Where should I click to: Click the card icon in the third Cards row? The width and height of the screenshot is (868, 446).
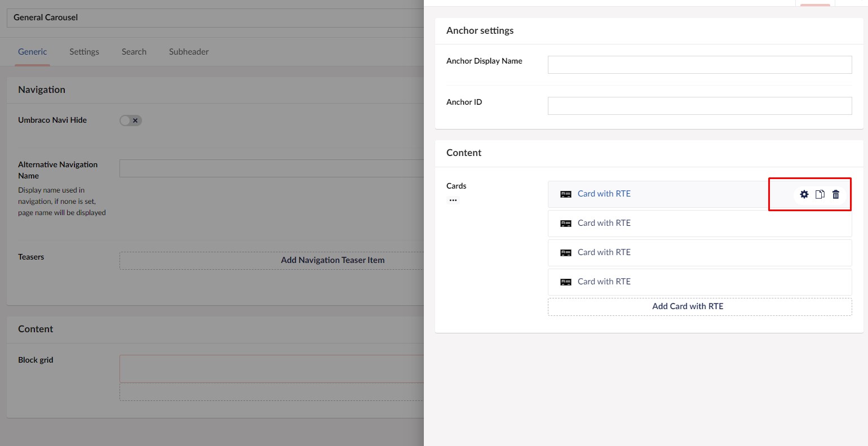coord(566,253)
